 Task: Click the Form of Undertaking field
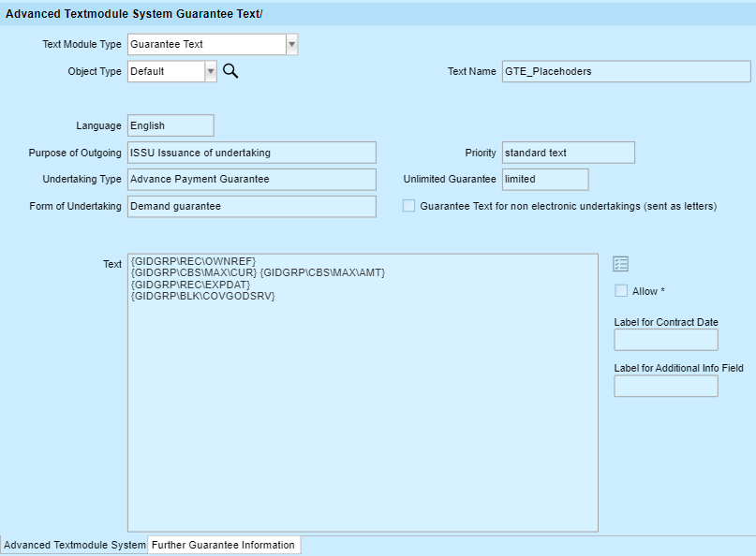click(252, 206)
